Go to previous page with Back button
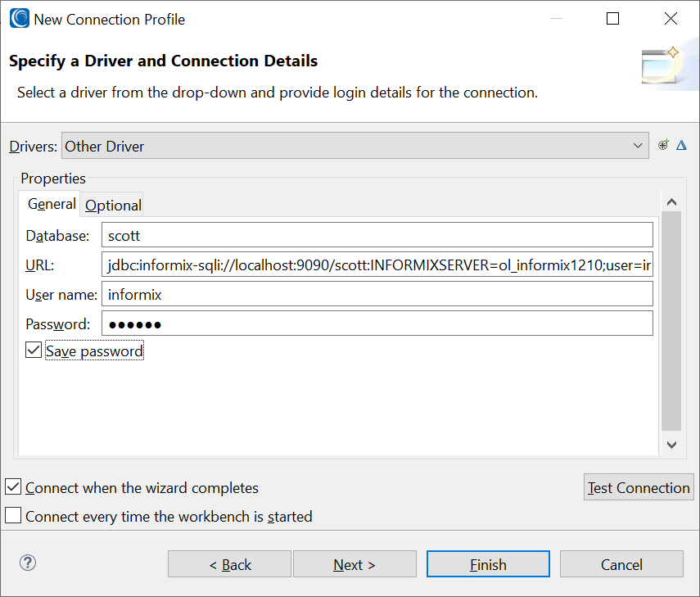This screenshot has width=700, height=597. coord(229,564)
